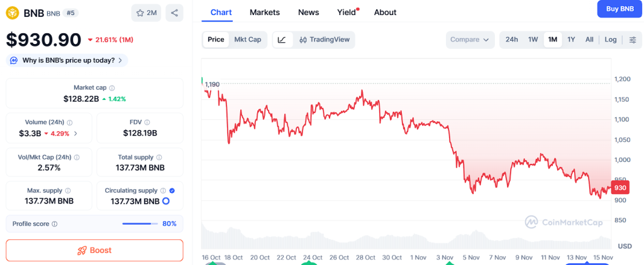The height and width of the screenshot is (265, 644).
Task: Click the Buy BNB button
Action: (x=619, y=9)
